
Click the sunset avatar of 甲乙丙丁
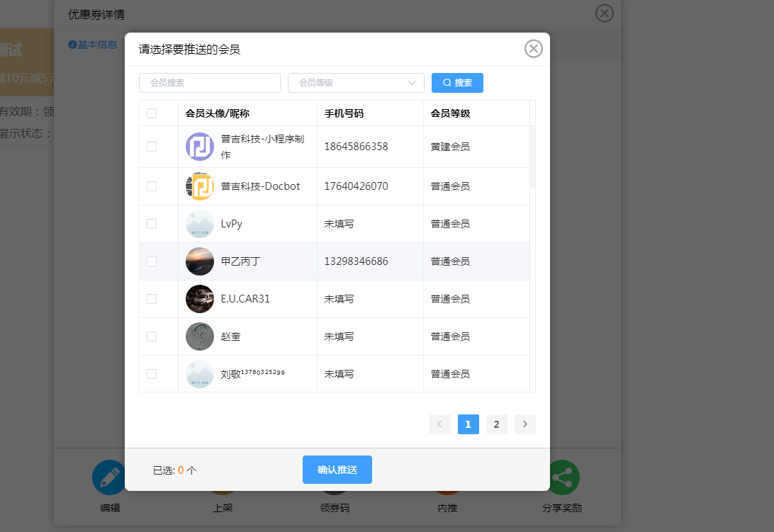click(199, 261)
